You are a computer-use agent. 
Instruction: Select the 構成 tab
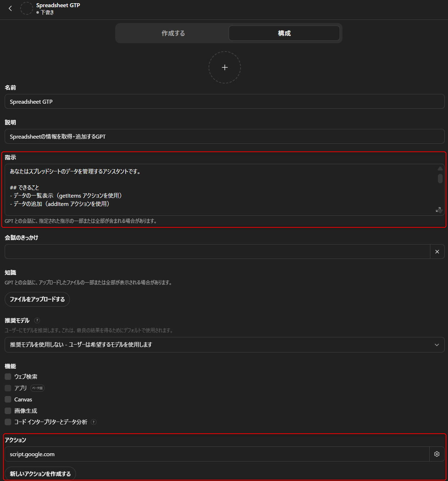pos(284,33)
